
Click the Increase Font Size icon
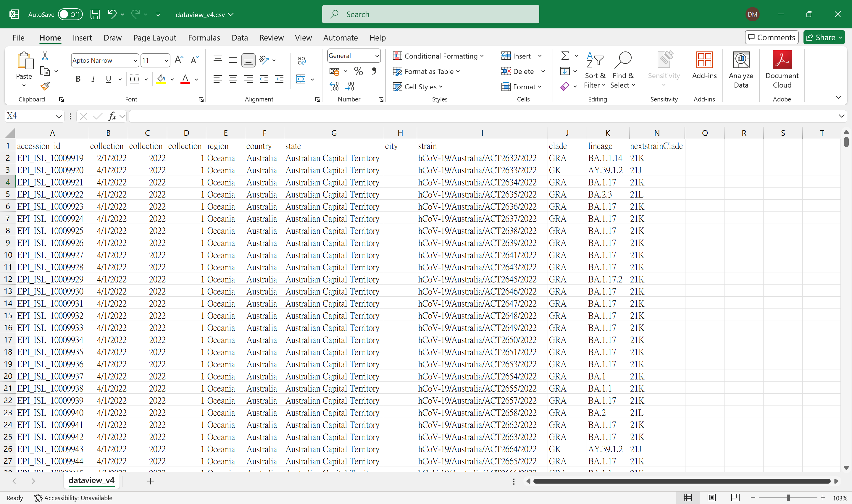pos(179,60)
